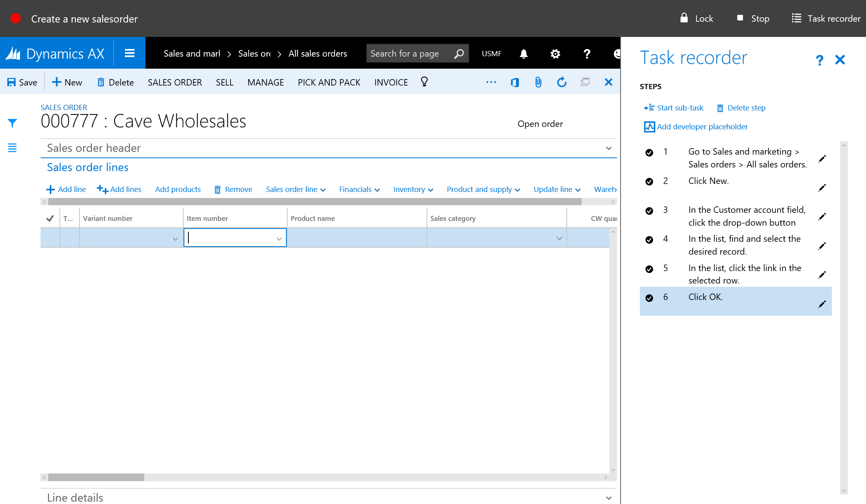
Task: Click the bottom horizontal grid scrollbar
Action: 96,477
